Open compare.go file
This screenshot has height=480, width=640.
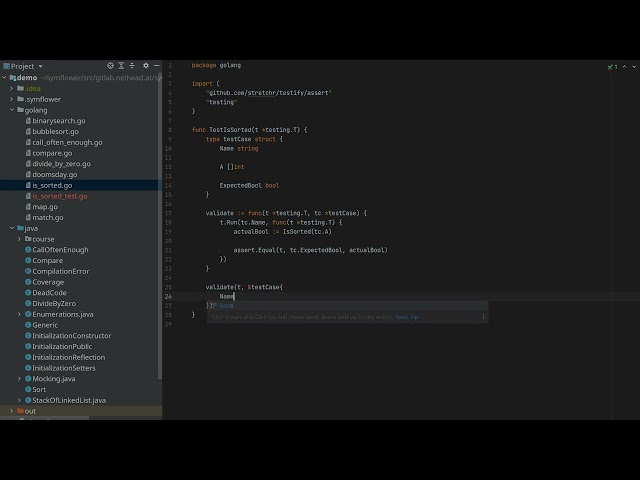pyautogui.click(x=52, y=153)
